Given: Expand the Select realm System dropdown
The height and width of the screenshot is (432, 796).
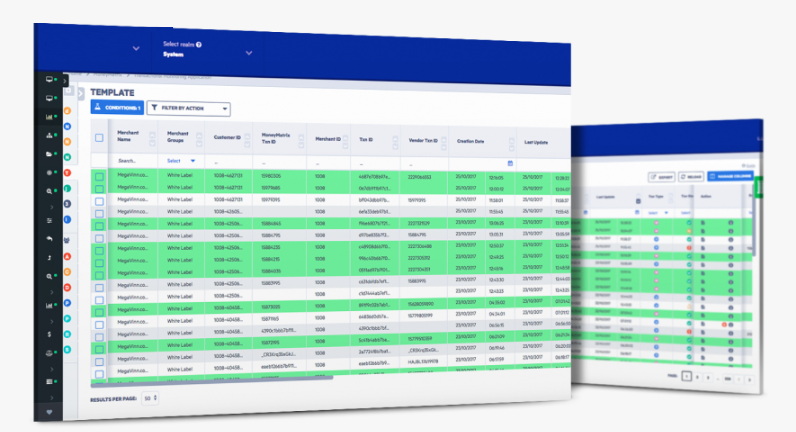Looking at the screenshot, I should tap(248, 53).
